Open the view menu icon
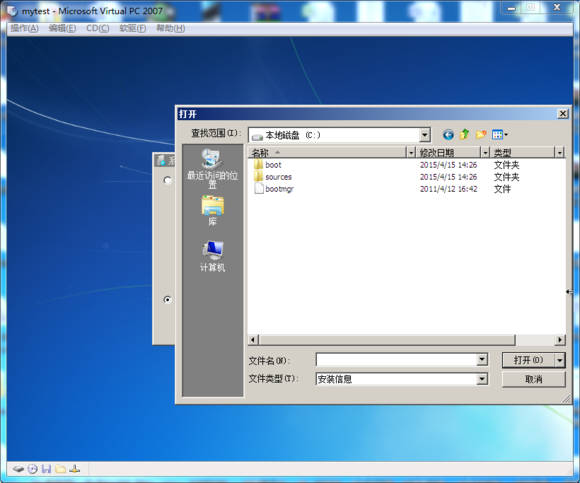 point(500,135)
